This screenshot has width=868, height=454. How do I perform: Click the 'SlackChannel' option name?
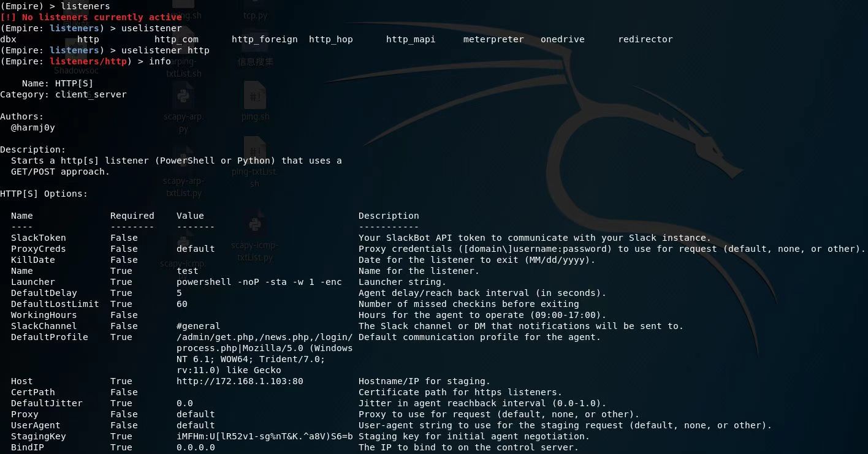pos(44,326)
